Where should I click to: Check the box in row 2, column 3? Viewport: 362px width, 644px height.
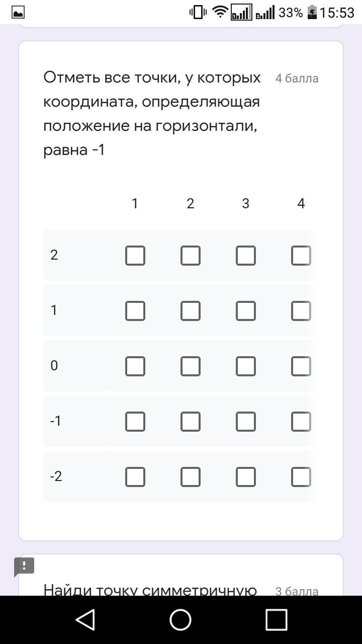pos(245,256)
